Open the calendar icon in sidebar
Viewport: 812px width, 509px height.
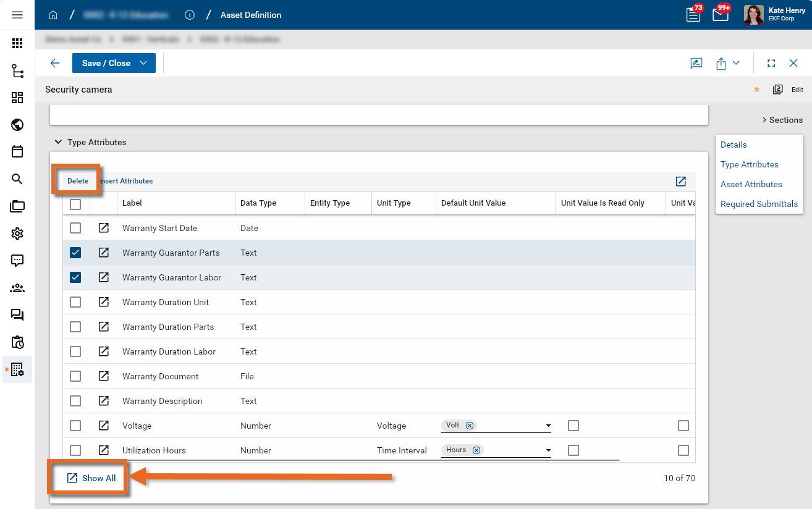pyautogui.click(x=17, y=152)
